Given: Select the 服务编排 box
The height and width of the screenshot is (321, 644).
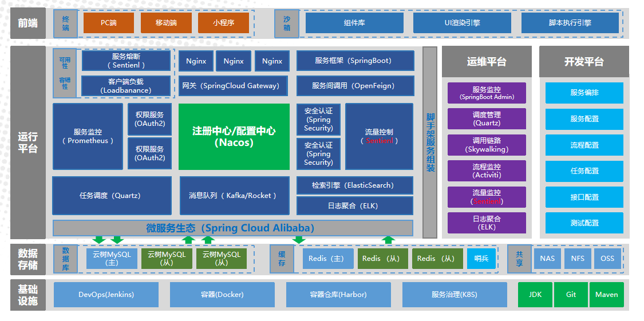Looking at the screenshot, I should click(x=584, y=93).
